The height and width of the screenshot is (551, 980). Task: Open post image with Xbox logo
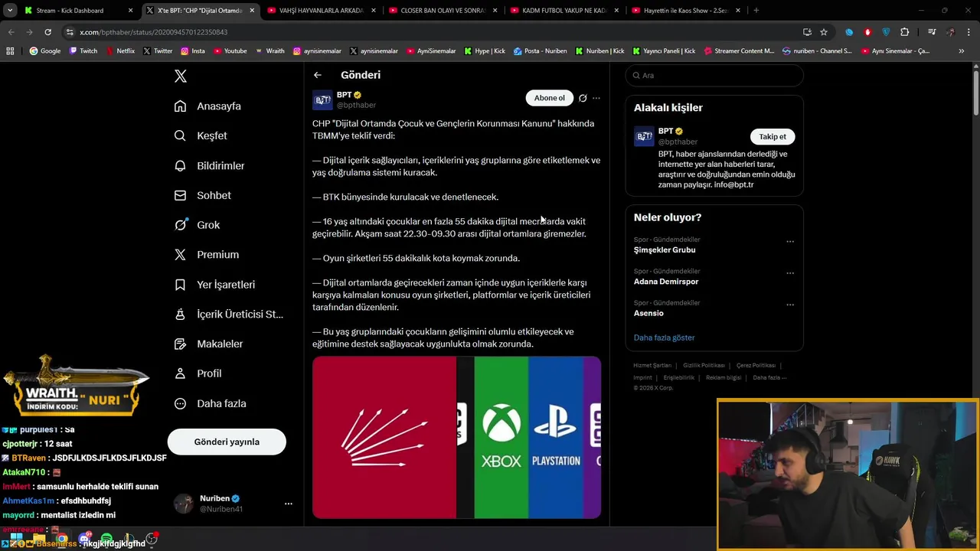point(456,437)
